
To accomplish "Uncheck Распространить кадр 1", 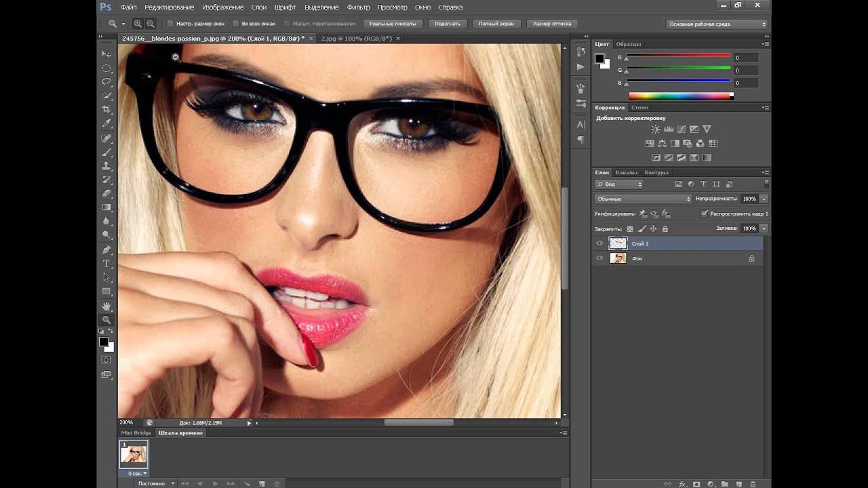I will (705, 213).
